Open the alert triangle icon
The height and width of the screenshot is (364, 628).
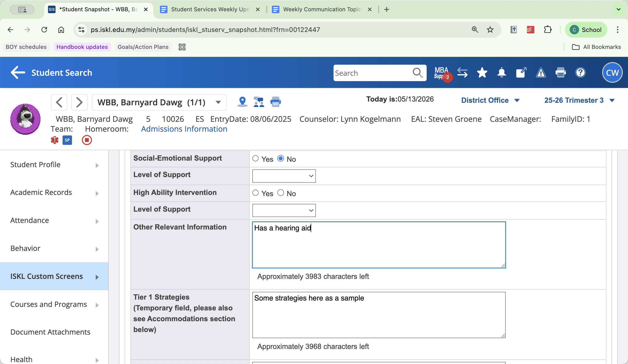tap(541, 73)
